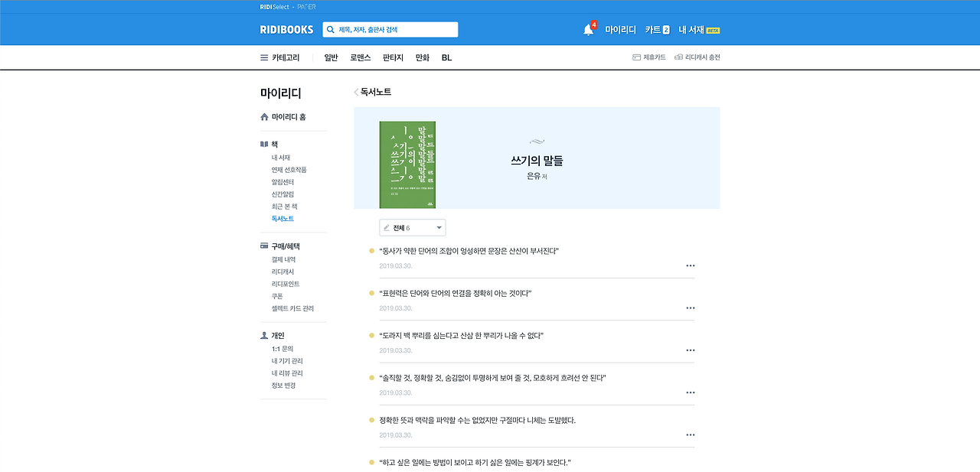980x472 pixels.
Task: Click the author name 은유
Action: point(534,176)
